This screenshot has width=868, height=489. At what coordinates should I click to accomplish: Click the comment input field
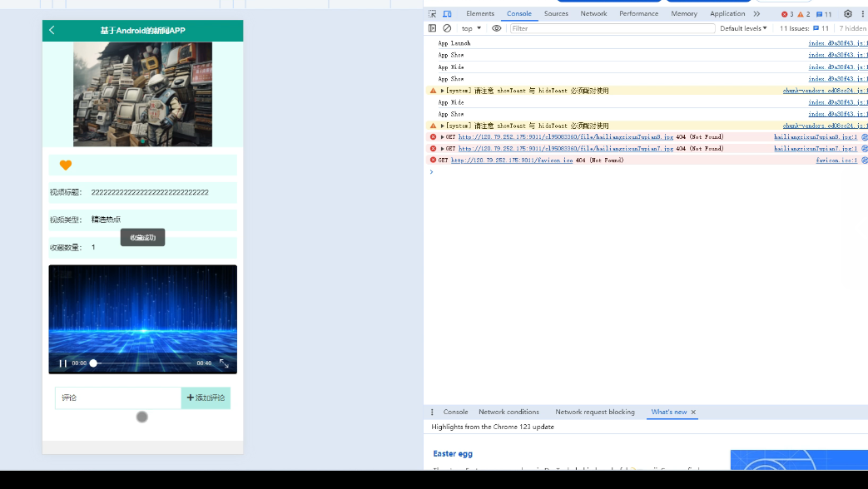118,398
